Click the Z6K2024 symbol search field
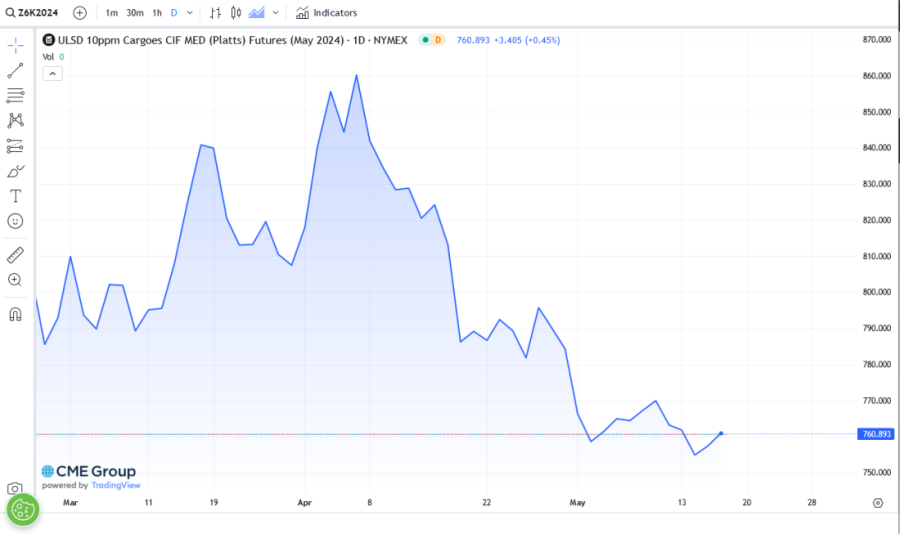This screenshot has height=534, width=900. click(35, 13)
